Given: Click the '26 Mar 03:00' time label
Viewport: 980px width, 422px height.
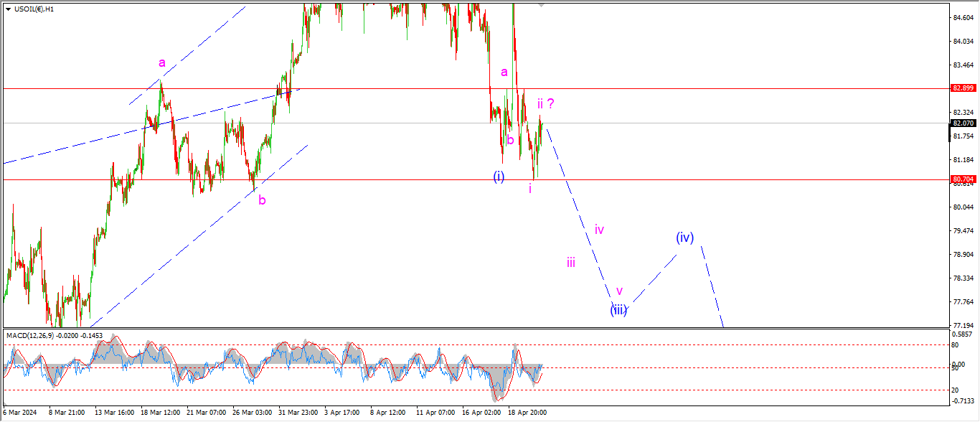Looking at the screenshot, I should pyautogui.click(x=252, y=413).
